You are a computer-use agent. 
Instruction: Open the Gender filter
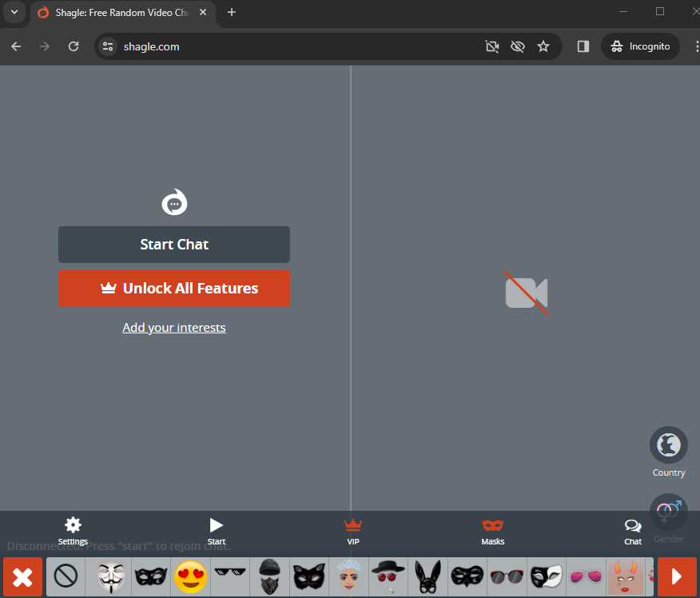point(669,512)
